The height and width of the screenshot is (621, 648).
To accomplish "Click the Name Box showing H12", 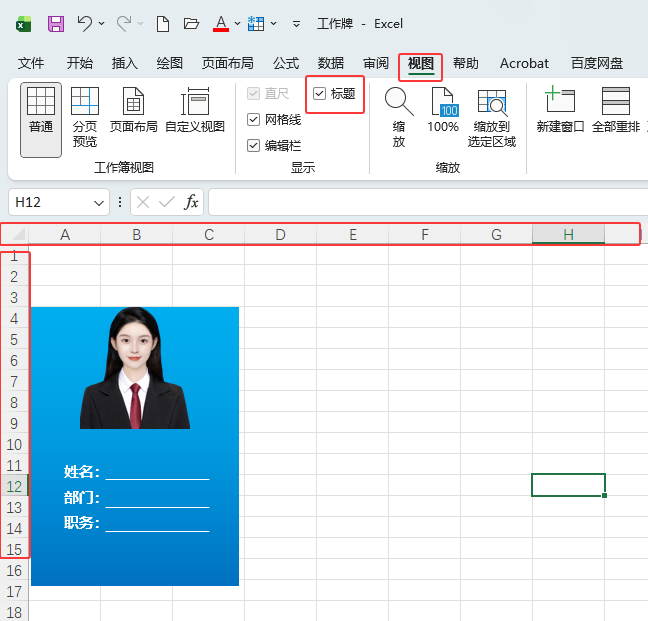I will [50, 202].
